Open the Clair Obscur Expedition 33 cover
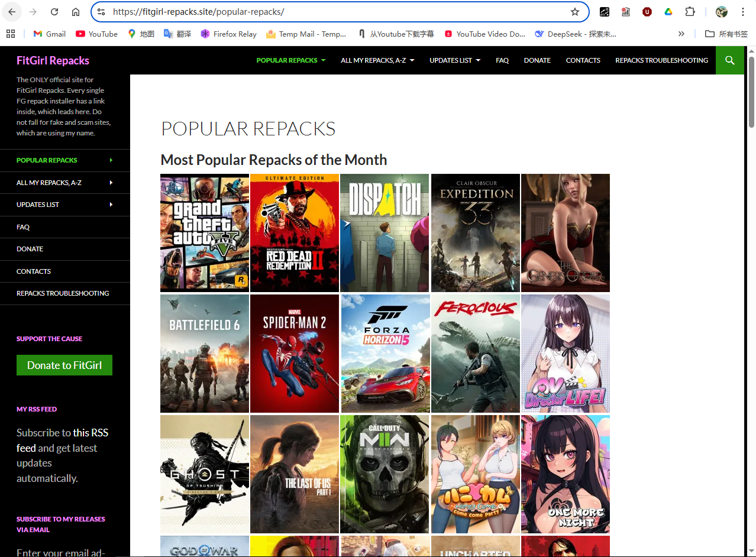 [x=476, y=233]
